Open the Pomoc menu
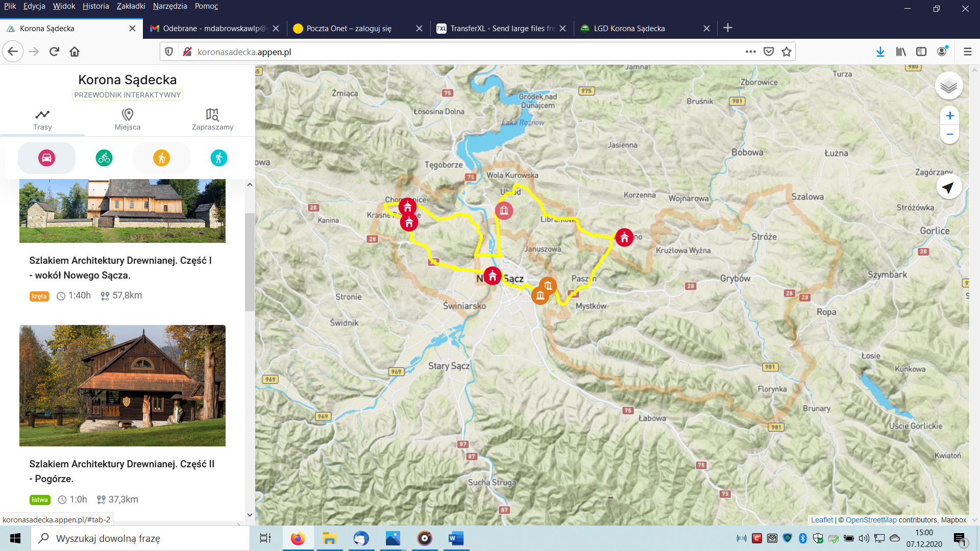Image resolution: width=980 pixels, height=551 pixels. pyautogui.click(x=206, y=6)
